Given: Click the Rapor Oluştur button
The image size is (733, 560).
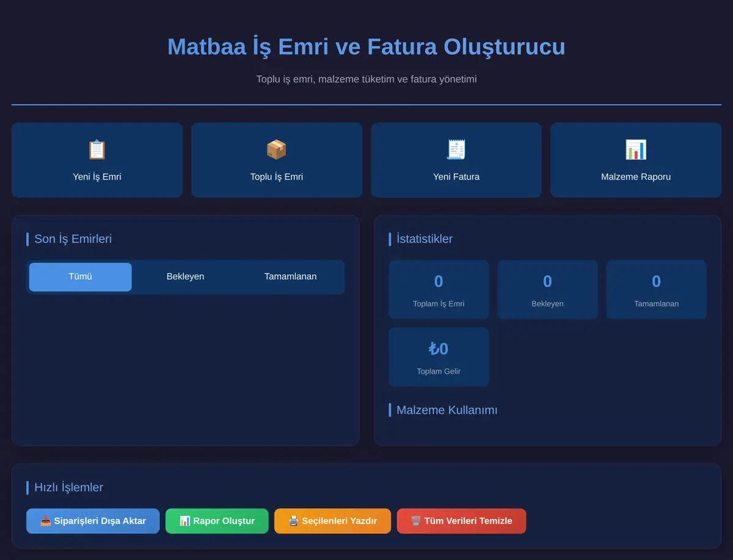Looking at the screenshot, I should click(x=217, y=521).
